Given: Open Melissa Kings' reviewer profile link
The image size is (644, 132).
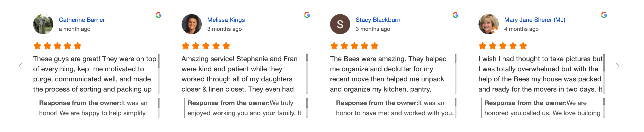Looking at the screenshot, I should [x=226, y=20].
